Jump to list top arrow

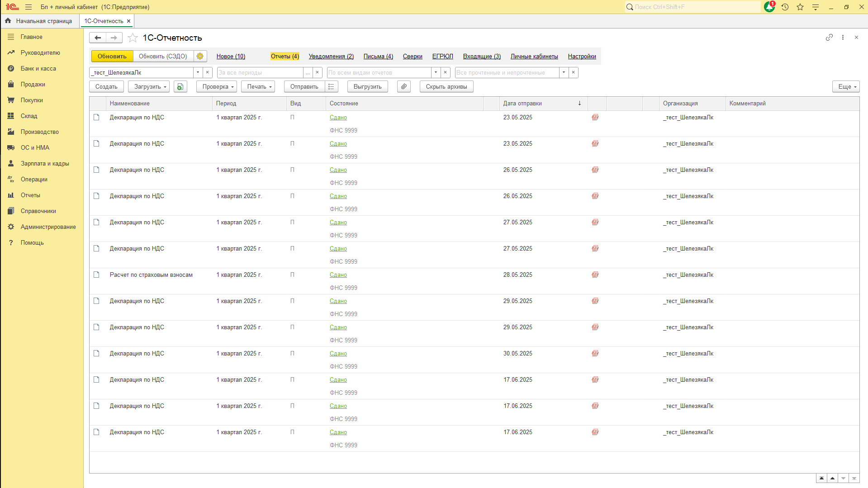tap(821, 478)
